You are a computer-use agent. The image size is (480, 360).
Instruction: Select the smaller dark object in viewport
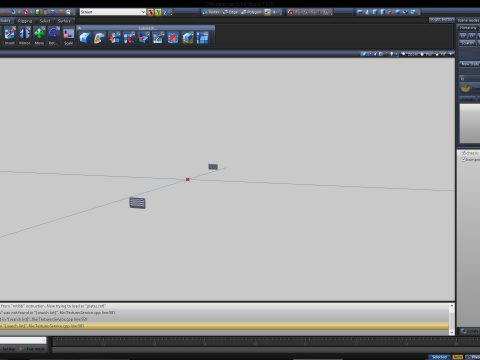pyautogui.click(x=213, y=166)
